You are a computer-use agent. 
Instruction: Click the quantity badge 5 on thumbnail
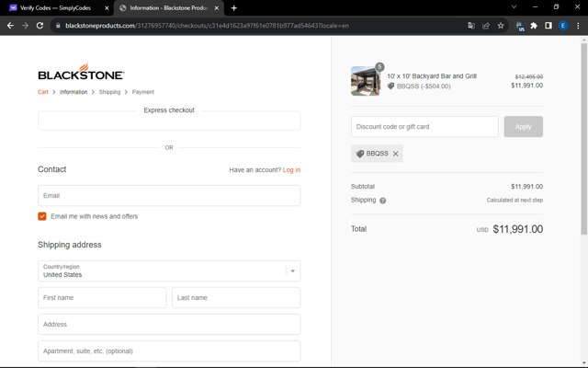pos(379,67)
